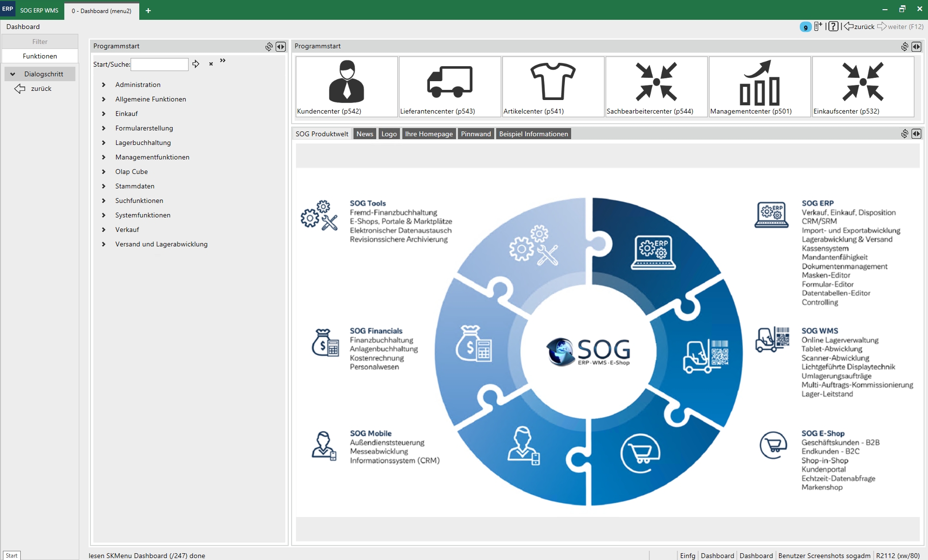
Task: Go back with the top-right zurück arrow
Action: [859, 27]
